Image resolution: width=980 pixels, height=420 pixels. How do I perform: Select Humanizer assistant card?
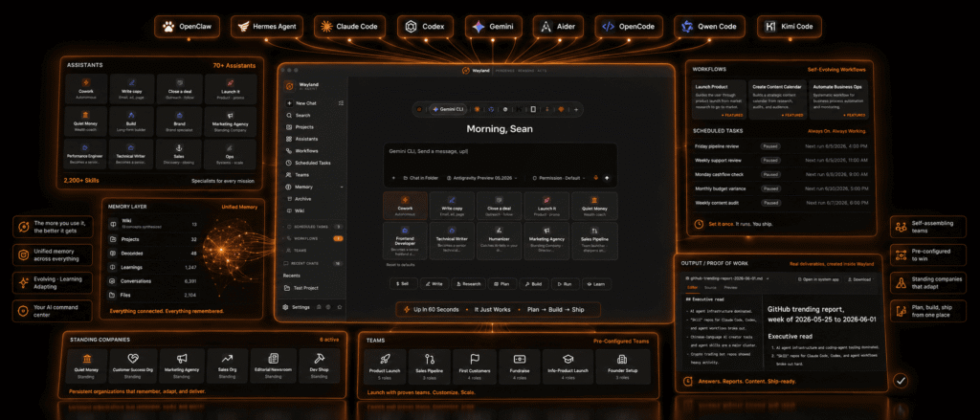(x=499, y=241)
